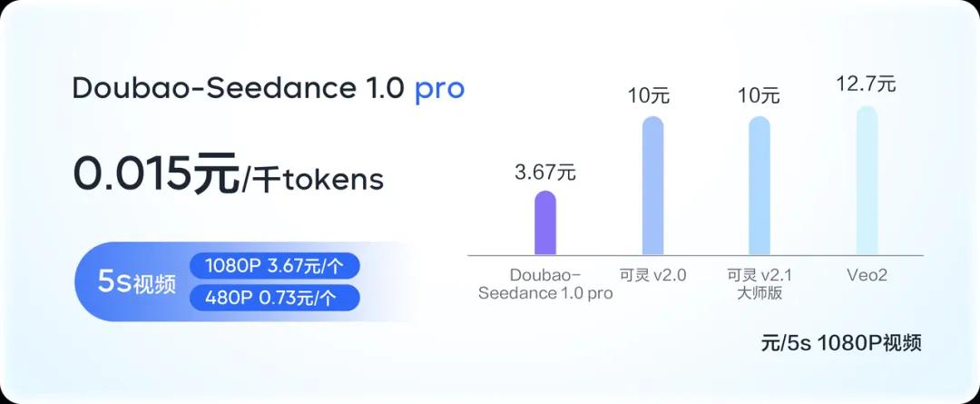Click the 480P 0.73元/个 badge
Screen dimensions: 980x404
point(274,299)
